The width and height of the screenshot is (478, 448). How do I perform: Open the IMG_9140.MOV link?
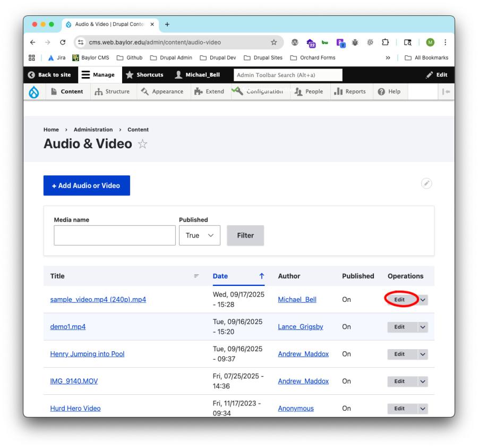coord(74,381)
